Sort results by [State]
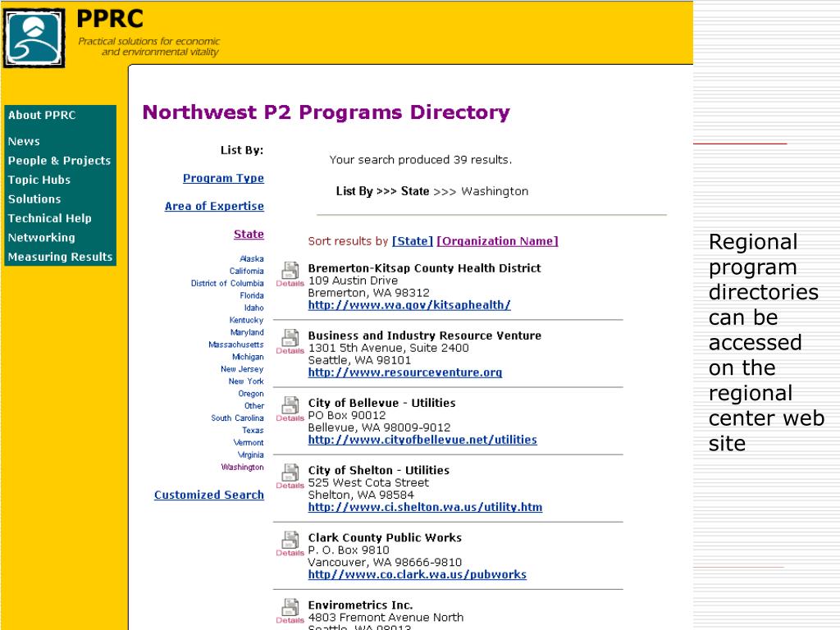The width and height of the screenshot is (840, 630). coord(413,241)
